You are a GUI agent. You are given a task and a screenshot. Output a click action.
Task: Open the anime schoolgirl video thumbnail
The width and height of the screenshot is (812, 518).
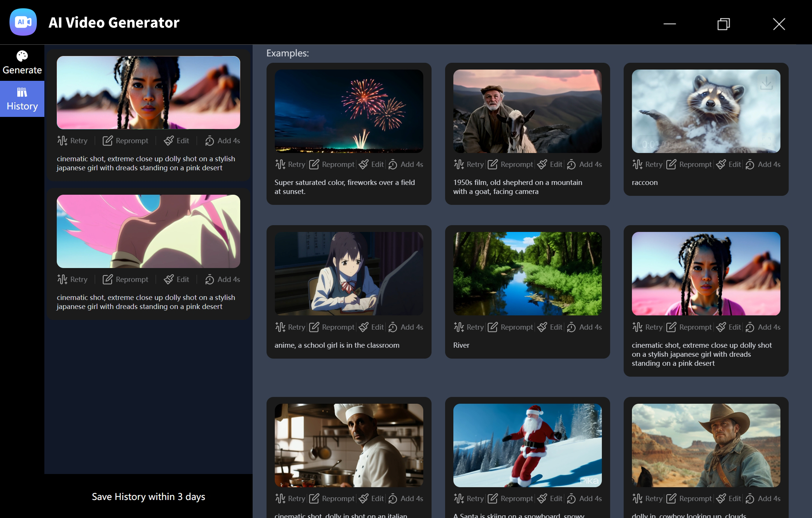[x=349, y=273]
